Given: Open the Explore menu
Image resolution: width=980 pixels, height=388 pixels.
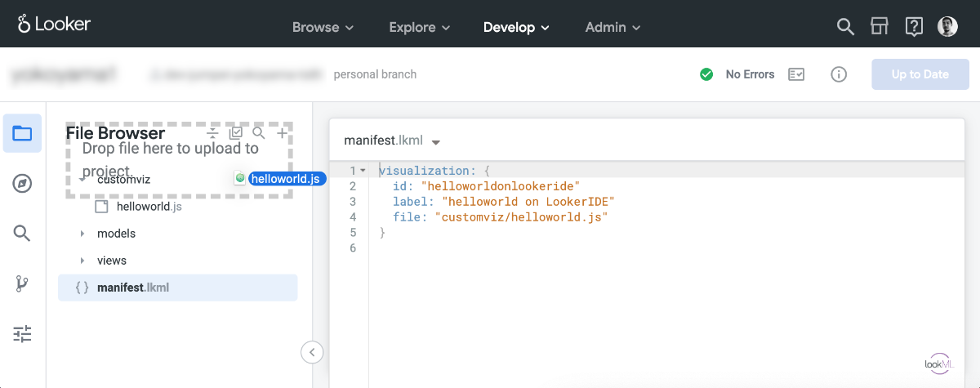Looking at the screenshot, I should pos(420,27).
